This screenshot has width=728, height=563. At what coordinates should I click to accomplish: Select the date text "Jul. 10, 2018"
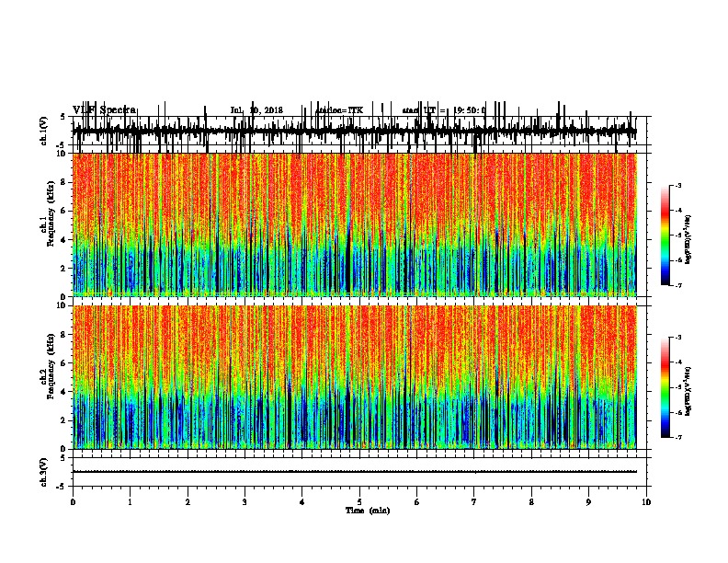pyautogui.click(x=256, y=110)
